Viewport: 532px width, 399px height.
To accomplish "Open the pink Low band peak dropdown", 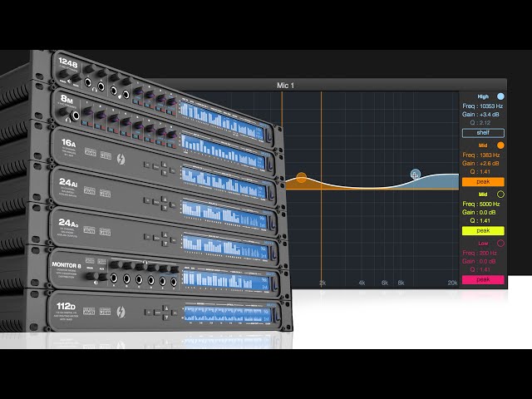I will tap(483, 279).
